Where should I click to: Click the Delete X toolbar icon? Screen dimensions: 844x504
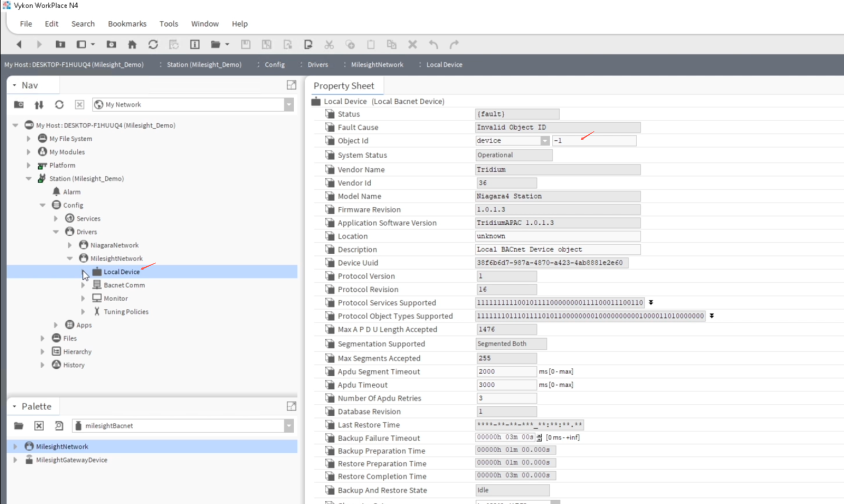pos(413,45)
